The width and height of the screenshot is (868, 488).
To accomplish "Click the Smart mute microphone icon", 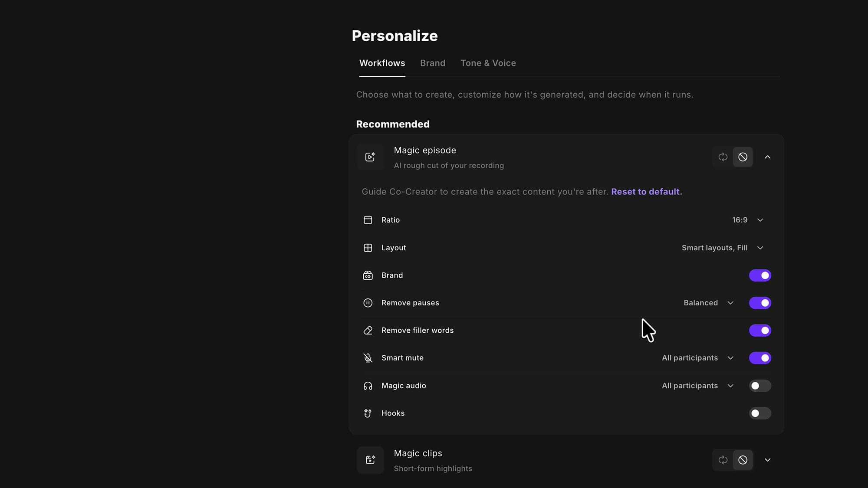I will click(368, 358).
